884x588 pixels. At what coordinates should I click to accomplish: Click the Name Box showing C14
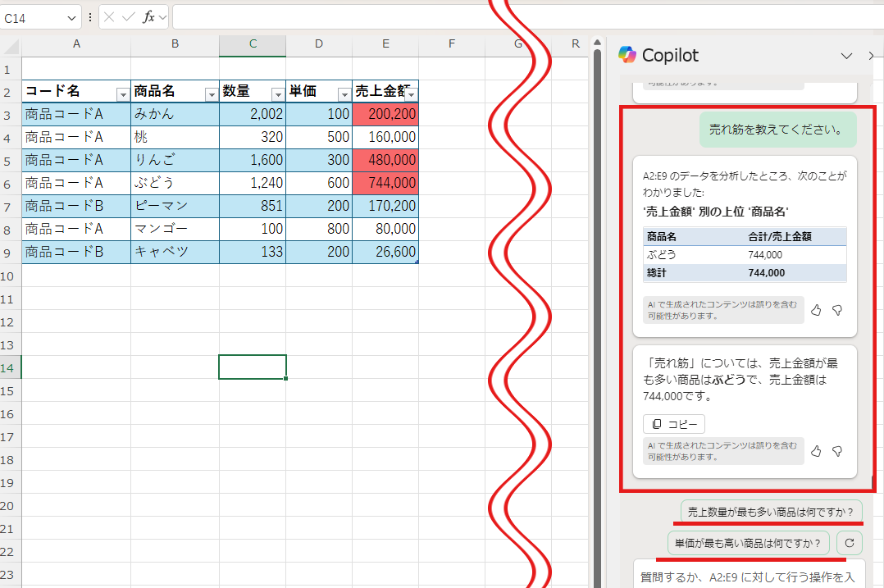pyautogui.click(x=33, y=18)
